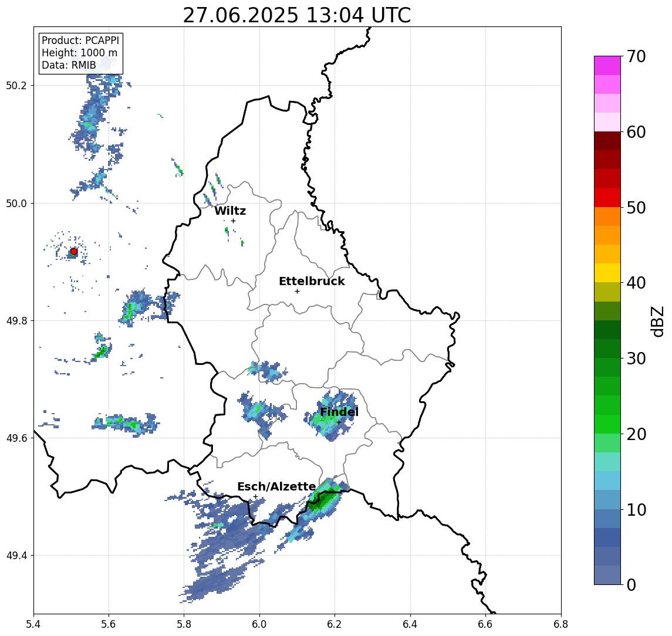Click the latitude tick label 49.4
This screenshot has height=636, width=672.
click(x=16, y=556)
